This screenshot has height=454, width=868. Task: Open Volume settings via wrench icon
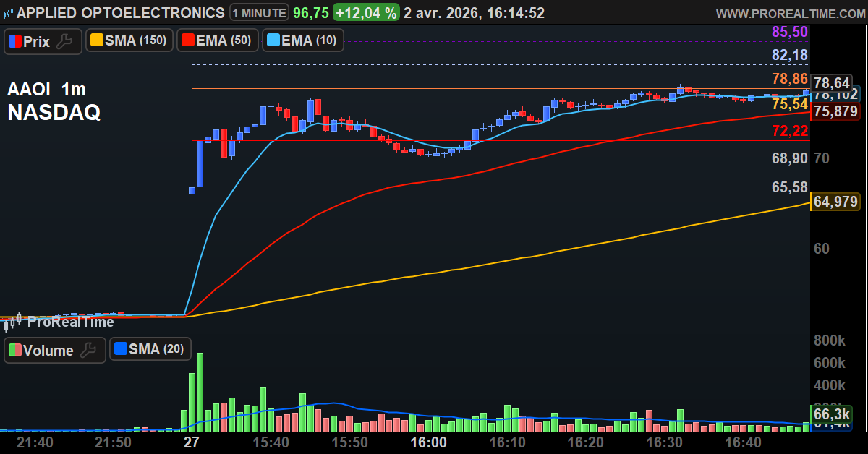88,351
